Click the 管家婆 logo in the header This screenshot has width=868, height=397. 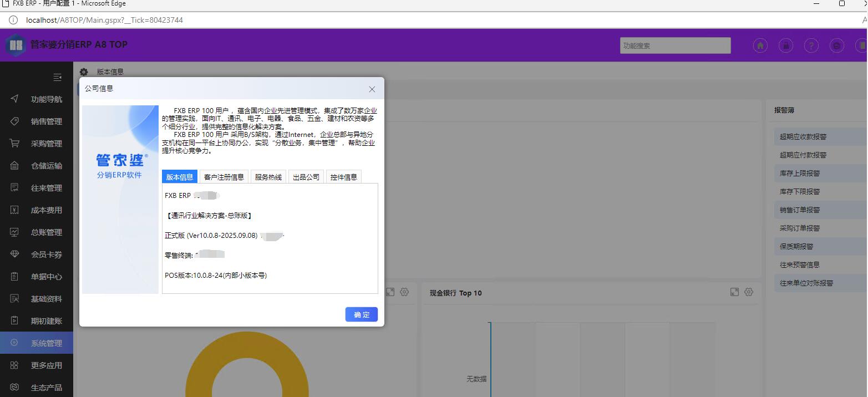pos(16,45)
